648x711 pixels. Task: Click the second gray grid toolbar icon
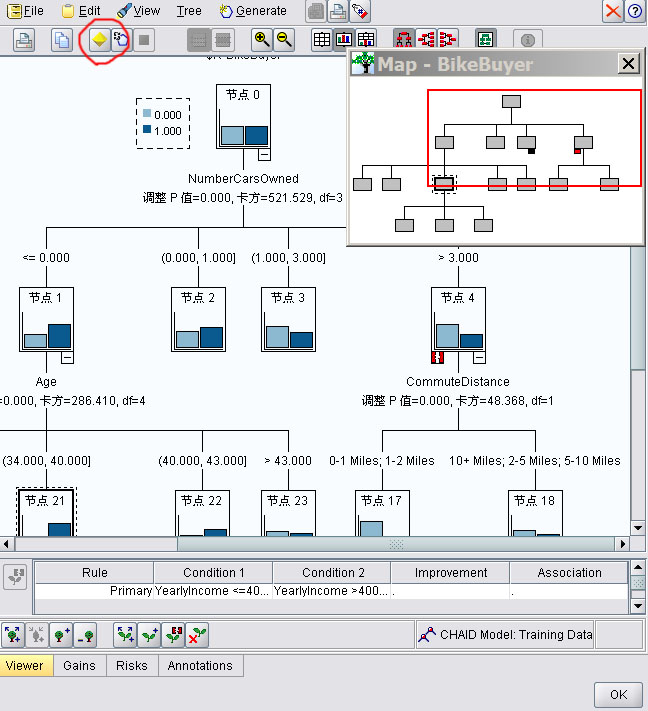(x=223, y=40)
